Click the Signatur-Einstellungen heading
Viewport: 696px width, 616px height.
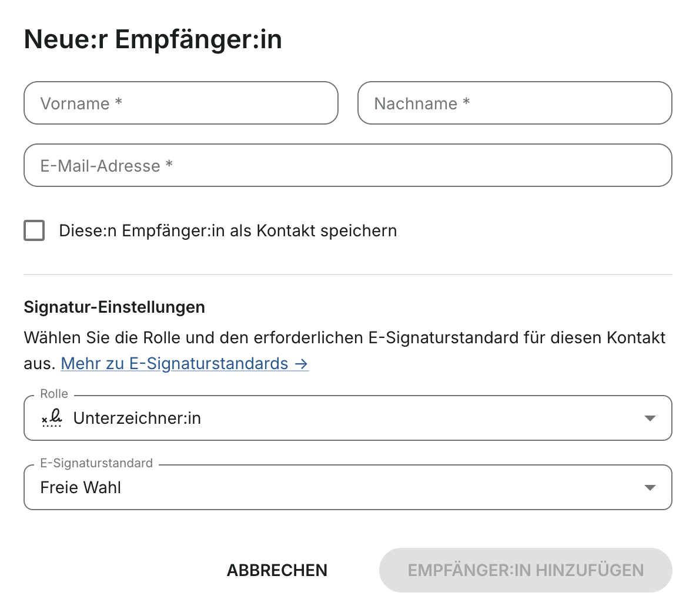[115, 307]
